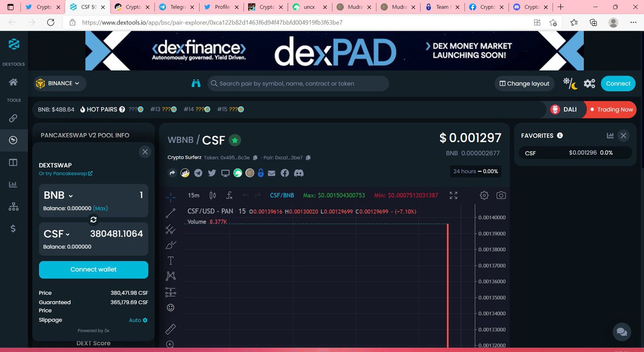Open the candlestick chart style selector
This screenshot has height=352, width=644.
[x=213, y=195]
